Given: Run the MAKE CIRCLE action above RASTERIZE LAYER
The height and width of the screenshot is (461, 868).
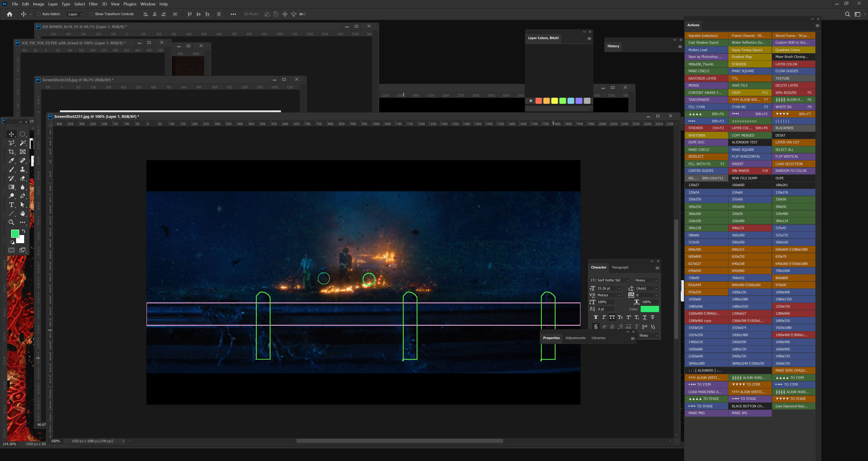Looking at the screenshot, I should point(706,71).
